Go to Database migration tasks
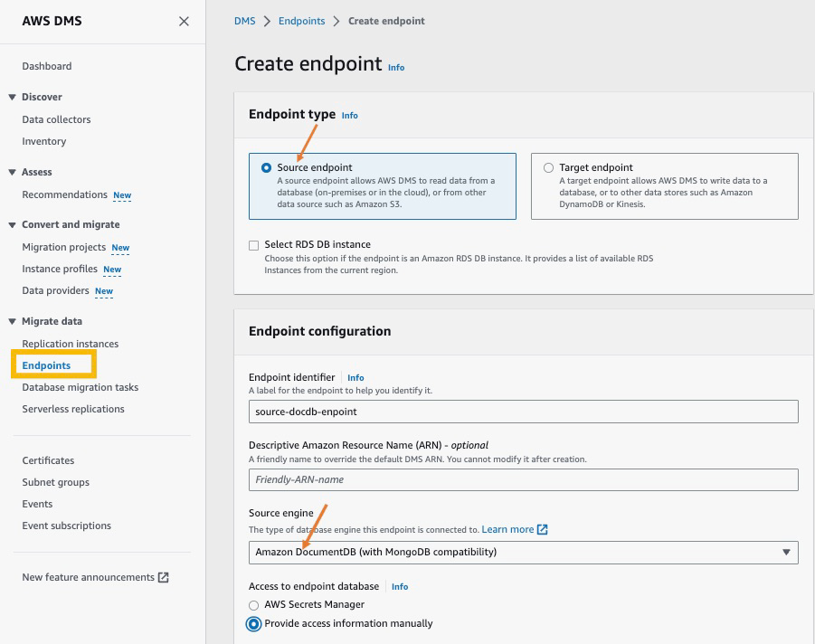This screenshot has height=644, width=815. [80, 387]
